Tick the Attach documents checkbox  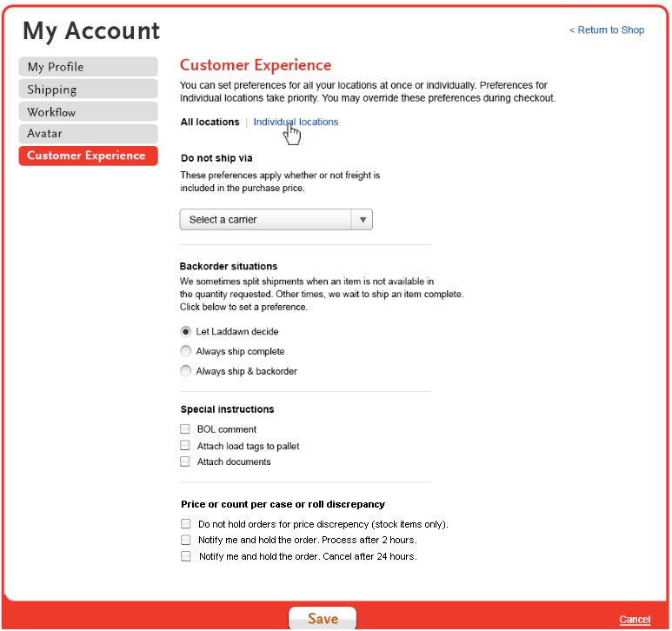[x=185, y=462]
